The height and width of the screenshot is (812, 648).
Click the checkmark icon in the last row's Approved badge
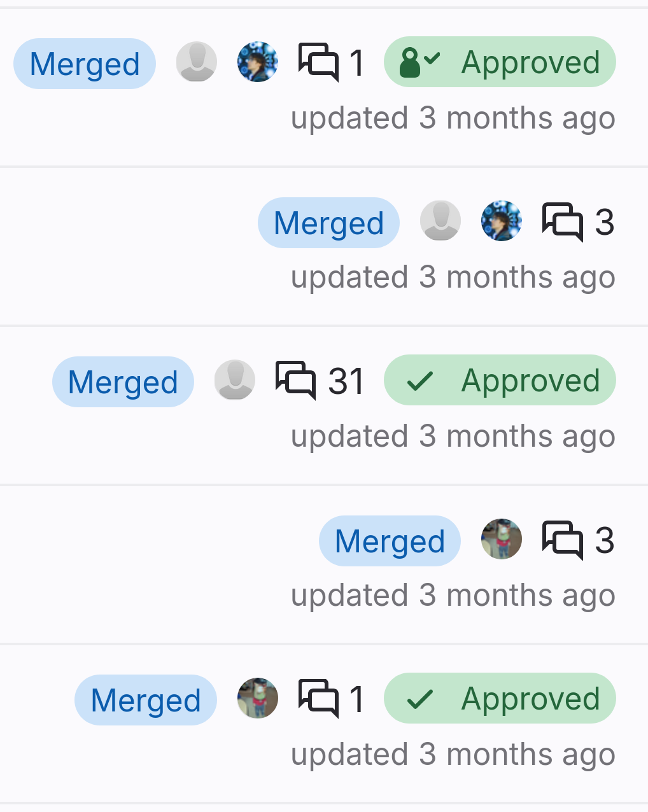tap(419, 699)
